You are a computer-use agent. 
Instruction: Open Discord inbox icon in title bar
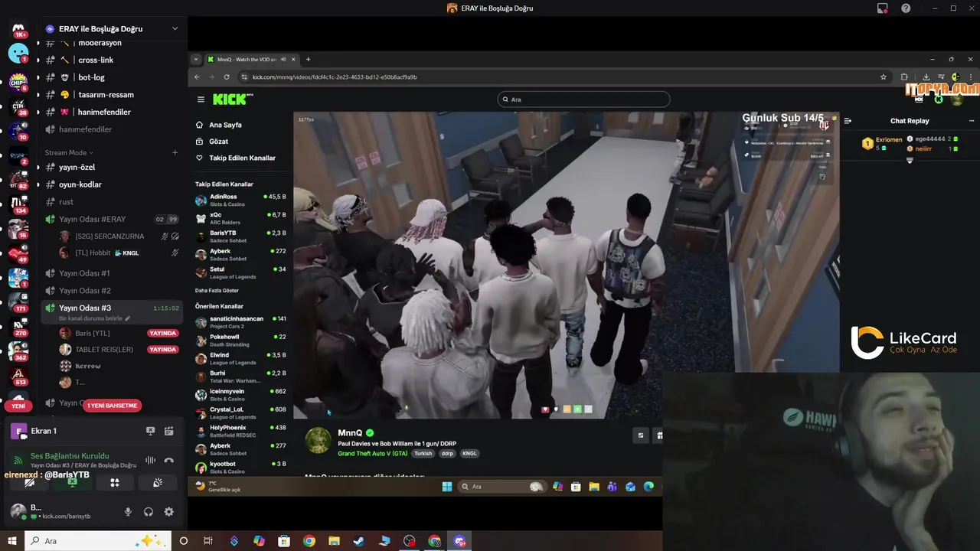tap(883, 8)
